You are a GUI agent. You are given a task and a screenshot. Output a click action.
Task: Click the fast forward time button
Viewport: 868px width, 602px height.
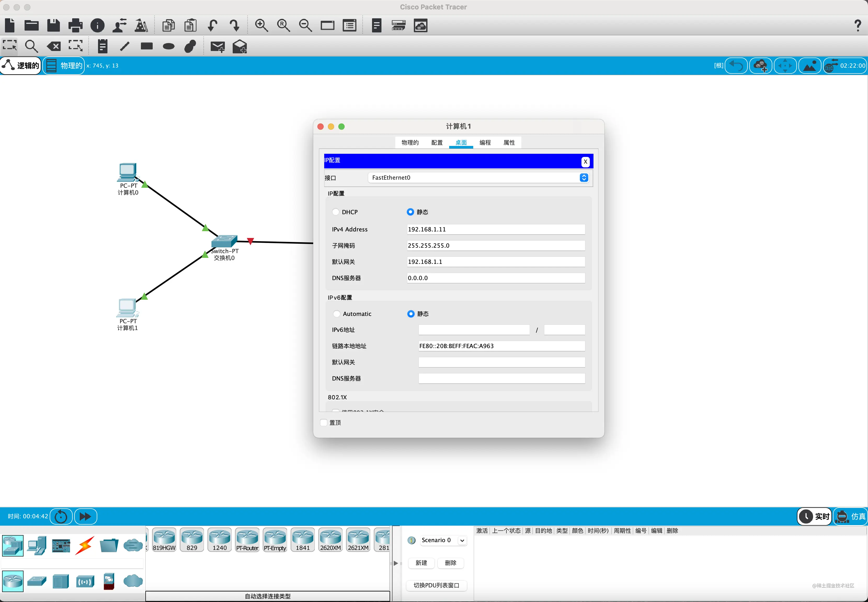(x=85, y=516)
